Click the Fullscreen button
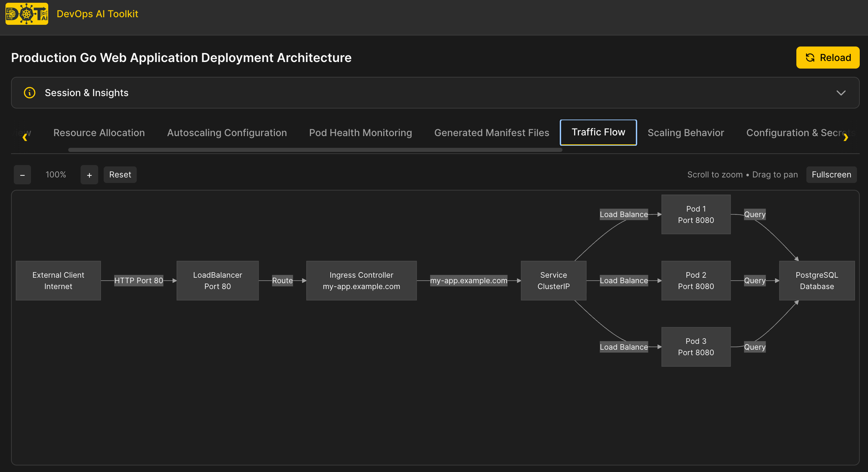The height and width of the screenshot is (472, 868). [831, 175]
